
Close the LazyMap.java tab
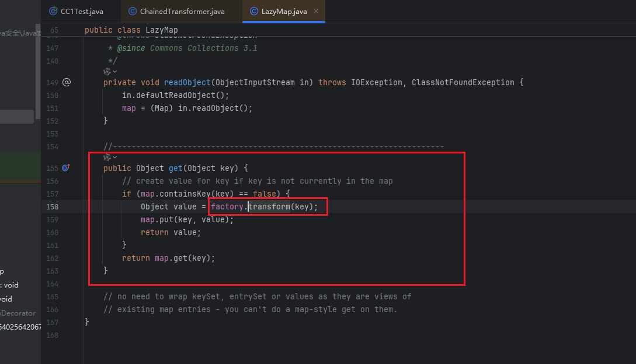(316, 12)
